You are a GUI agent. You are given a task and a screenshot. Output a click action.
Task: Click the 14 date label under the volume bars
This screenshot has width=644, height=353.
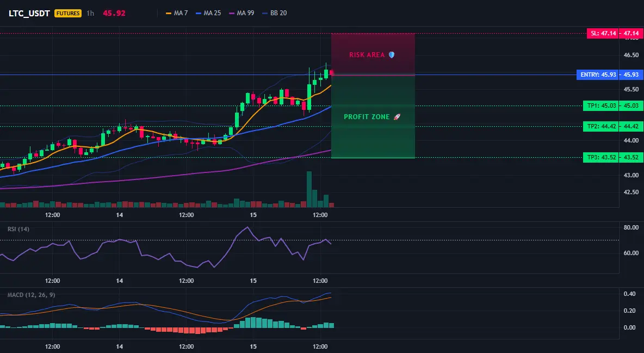pos(120,215)
